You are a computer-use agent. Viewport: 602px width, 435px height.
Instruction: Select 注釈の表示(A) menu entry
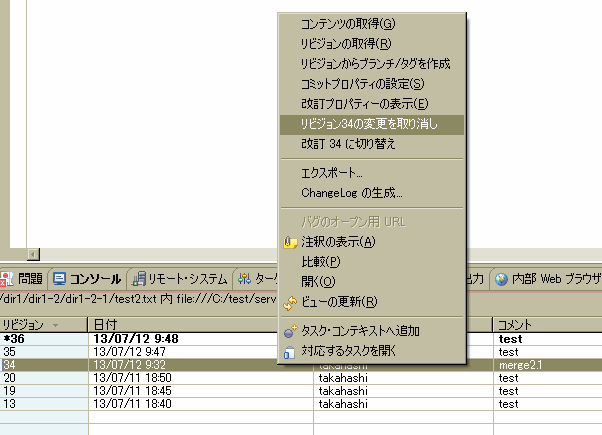coord(372,242)
